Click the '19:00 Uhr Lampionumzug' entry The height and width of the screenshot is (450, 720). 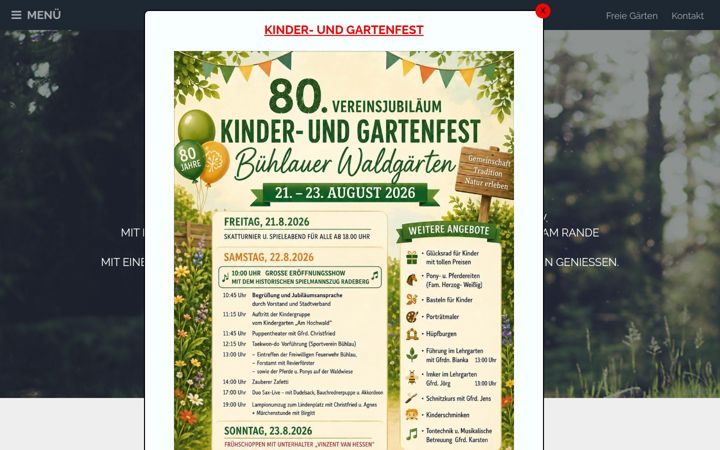tap(300, 409)
